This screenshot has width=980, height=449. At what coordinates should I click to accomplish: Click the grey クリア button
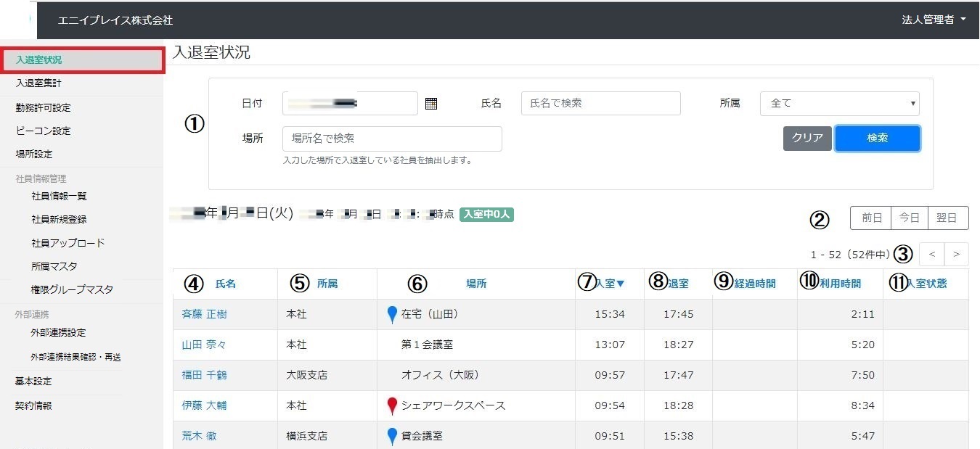807,139
